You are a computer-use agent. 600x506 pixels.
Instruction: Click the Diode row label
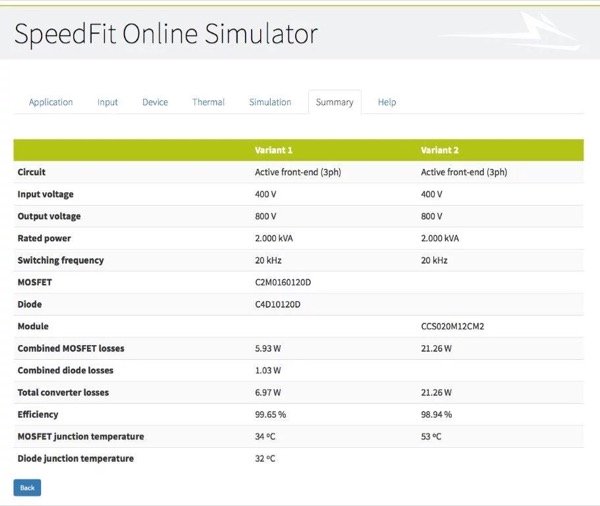(x=29, y=304)
